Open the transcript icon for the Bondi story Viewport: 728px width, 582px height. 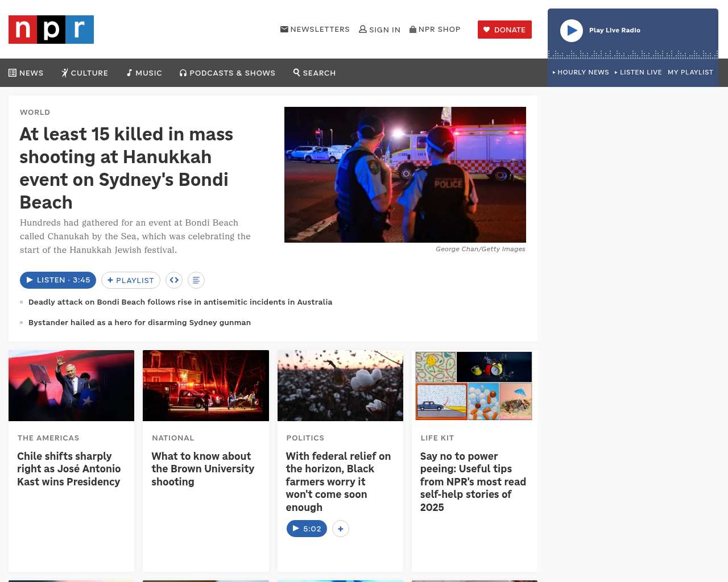coord(196,280)
